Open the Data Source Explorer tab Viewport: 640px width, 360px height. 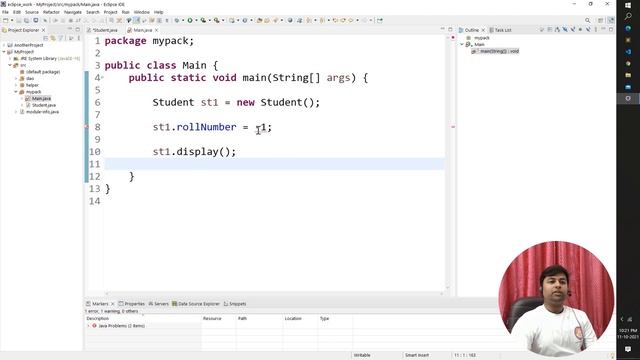tap(196, 304)
